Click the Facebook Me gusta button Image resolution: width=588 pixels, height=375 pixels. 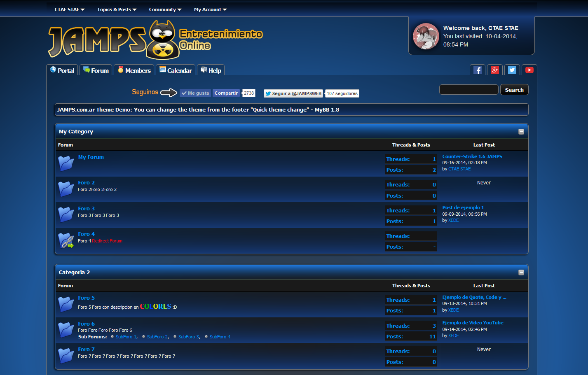click(x=195, y=93)
